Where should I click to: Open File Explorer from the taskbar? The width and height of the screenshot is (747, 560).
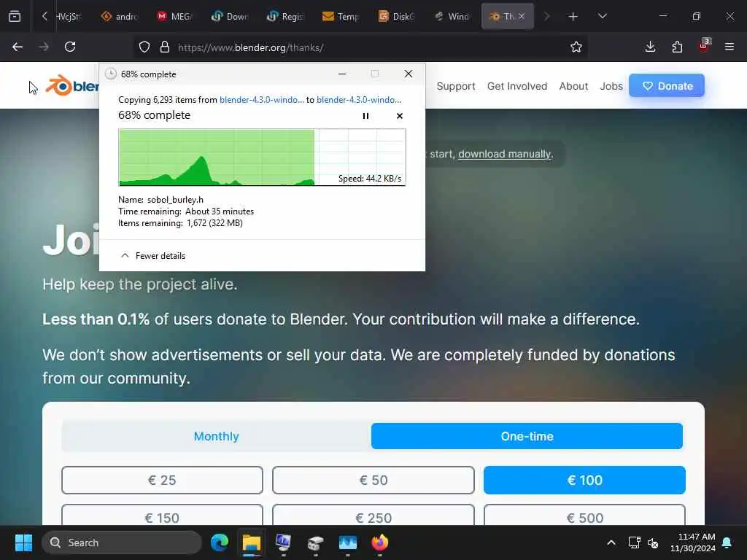tap(251, 542)
